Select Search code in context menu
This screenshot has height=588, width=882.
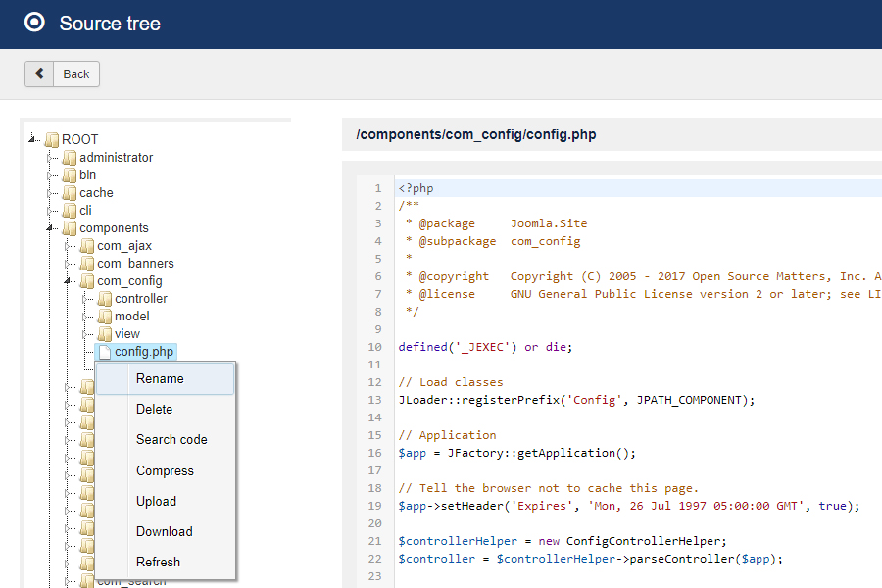coord(171,440)
